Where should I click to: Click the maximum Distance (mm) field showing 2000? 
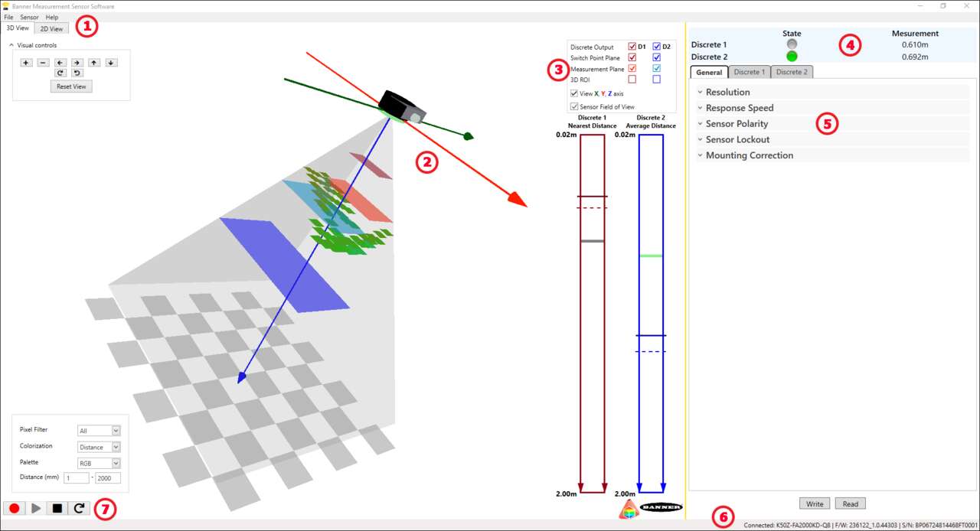[x=108, y=478]
